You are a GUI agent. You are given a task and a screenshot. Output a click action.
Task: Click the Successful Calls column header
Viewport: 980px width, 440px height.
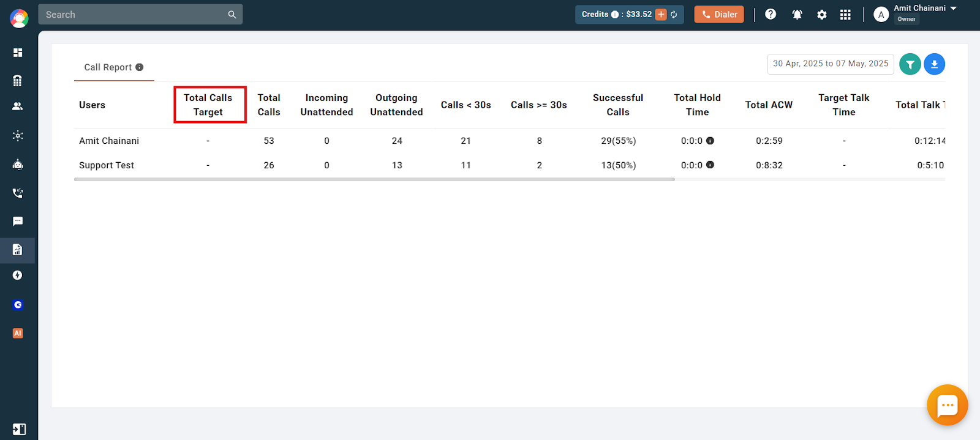[618, 105]
